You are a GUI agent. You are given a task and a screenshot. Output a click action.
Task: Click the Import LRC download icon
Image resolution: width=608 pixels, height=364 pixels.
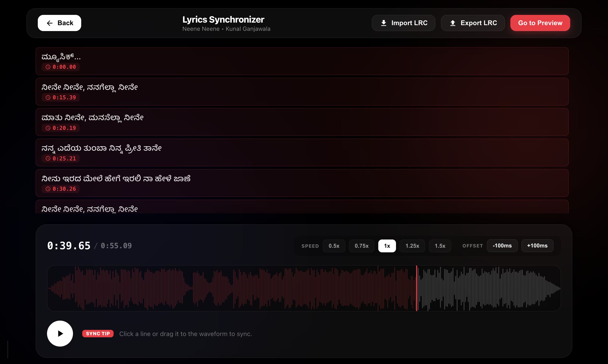pos(384,23)
